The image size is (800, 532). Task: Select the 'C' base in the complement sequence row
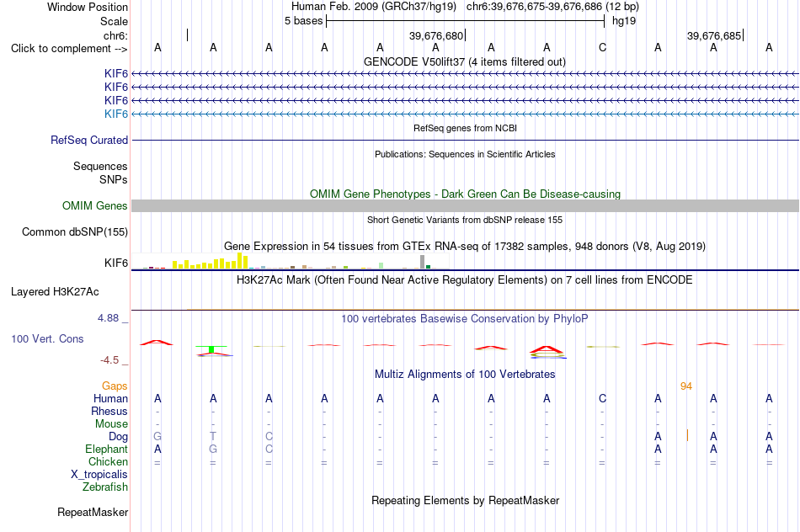point(603,48)
